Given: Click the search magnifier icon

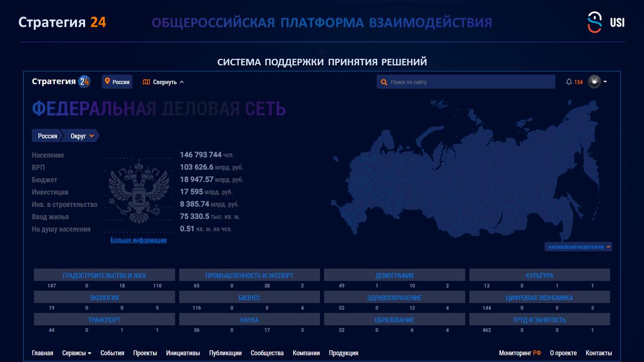Looking at the screenshot, I should click(x=384, y=82).
